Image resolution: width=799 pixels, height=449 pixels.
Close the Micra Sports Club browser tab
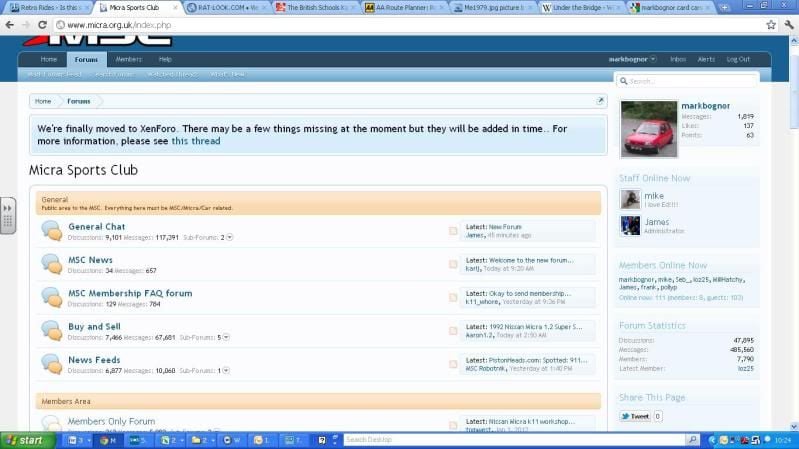pyautogui.click(x=175, y=8)
